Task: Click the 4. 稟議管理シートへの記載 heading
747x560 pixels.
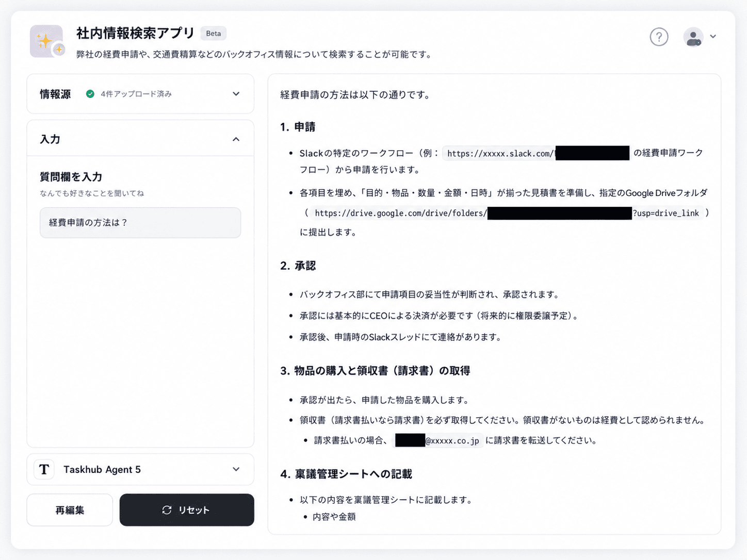Action: (x=346, y=474)
